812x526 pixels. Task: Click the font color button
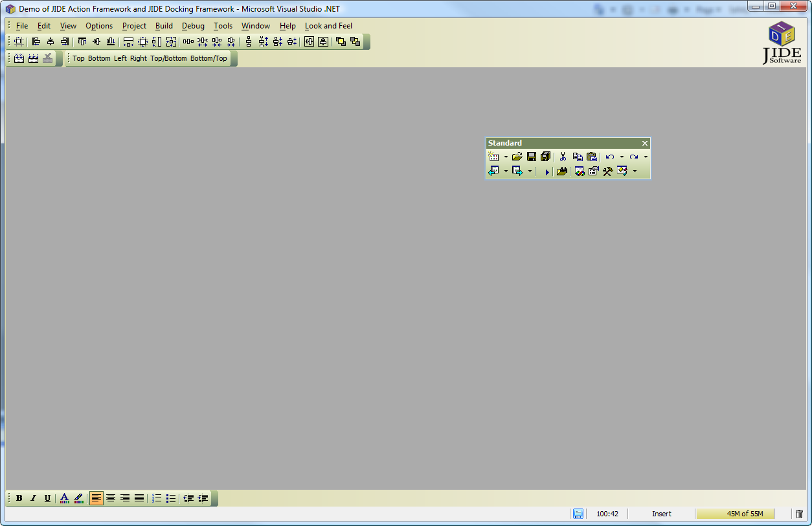pyautogui.click(x=65, y=498)
